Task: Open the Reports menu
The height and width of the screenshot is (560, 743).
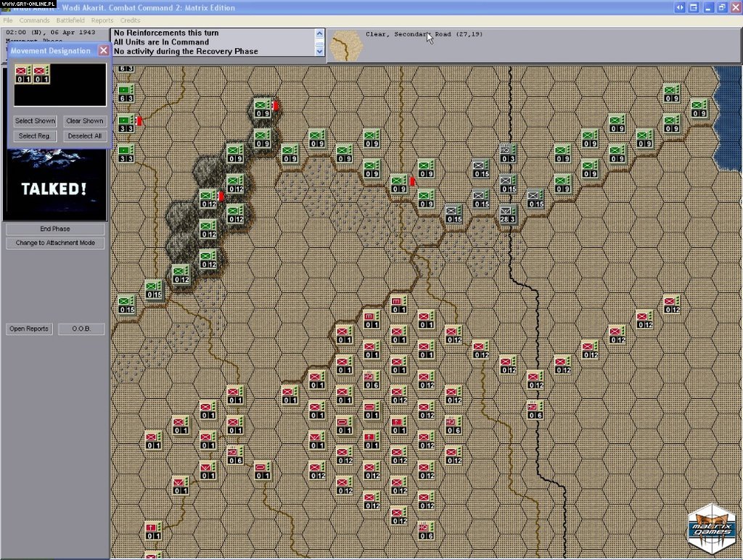Action: (x=102, y=20)
